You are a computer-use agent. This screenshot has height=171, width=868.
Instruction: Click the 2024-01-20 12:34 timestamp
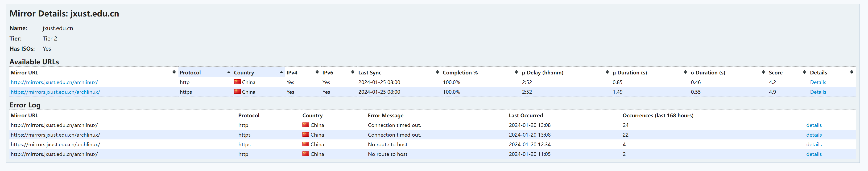point(530,144)
